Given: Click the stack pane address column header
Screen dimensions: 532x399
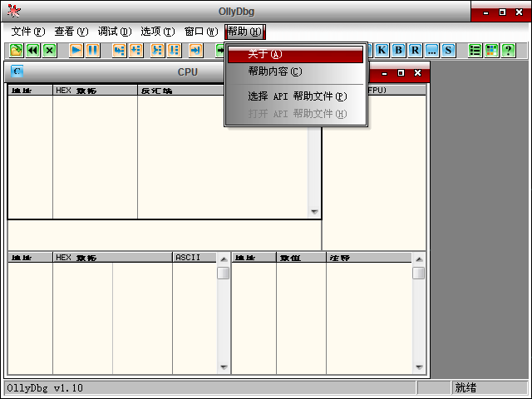Looking at the screenshot, I should pyautogui.click(x=254, y=258).
